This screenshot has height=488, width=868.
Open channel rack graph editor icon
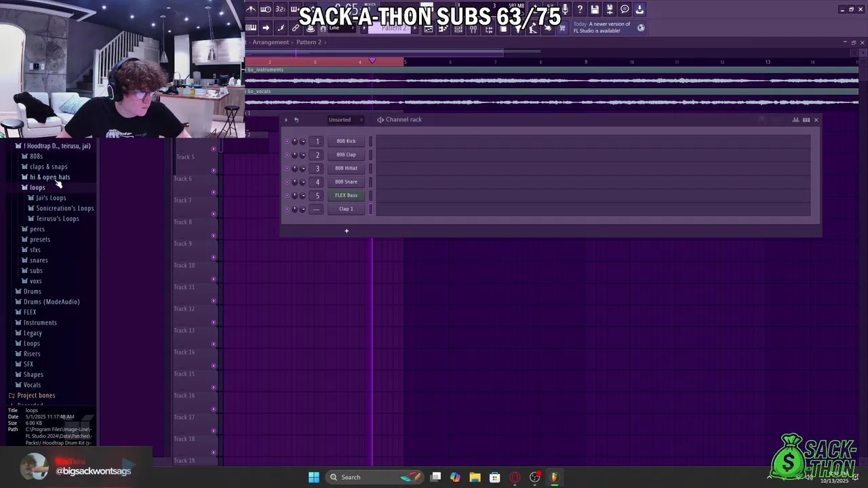click(x=796, y=120)
